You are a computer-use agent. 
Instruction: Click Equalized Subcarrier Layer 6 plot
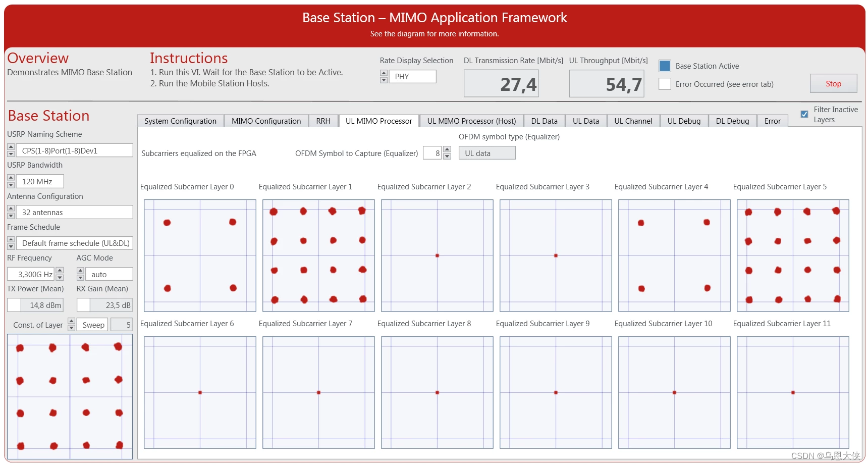(x=200, y=392)
